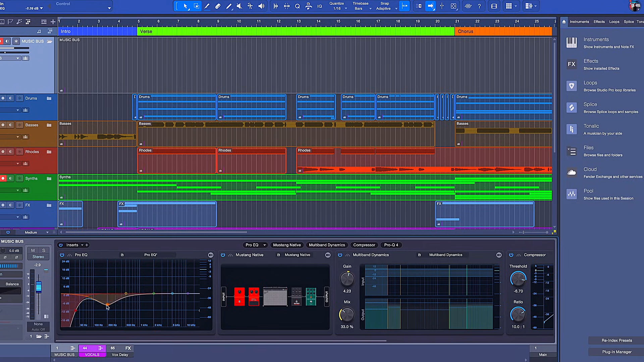Click the Chorus marker in the arrangement

pos(466,31)
